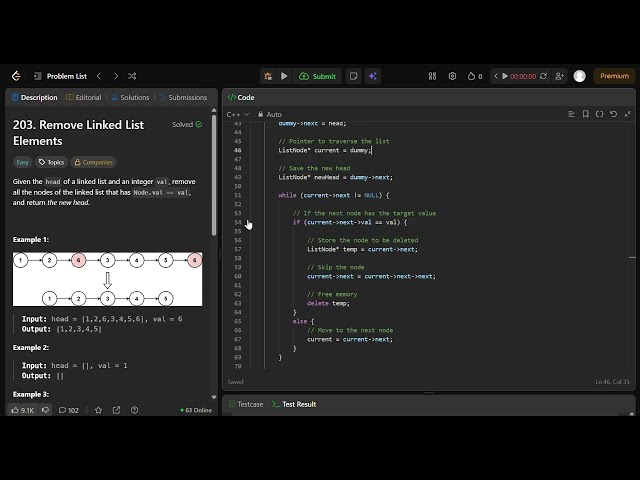This screenshot has height=480, width=640.
Task: Click the 'Save the new head' comment
Action: (314, 168)
